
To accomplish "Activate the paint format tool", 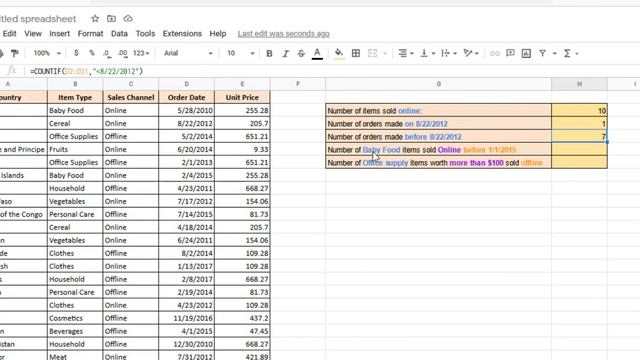I will pyautogui.click(x=15, y=53).
